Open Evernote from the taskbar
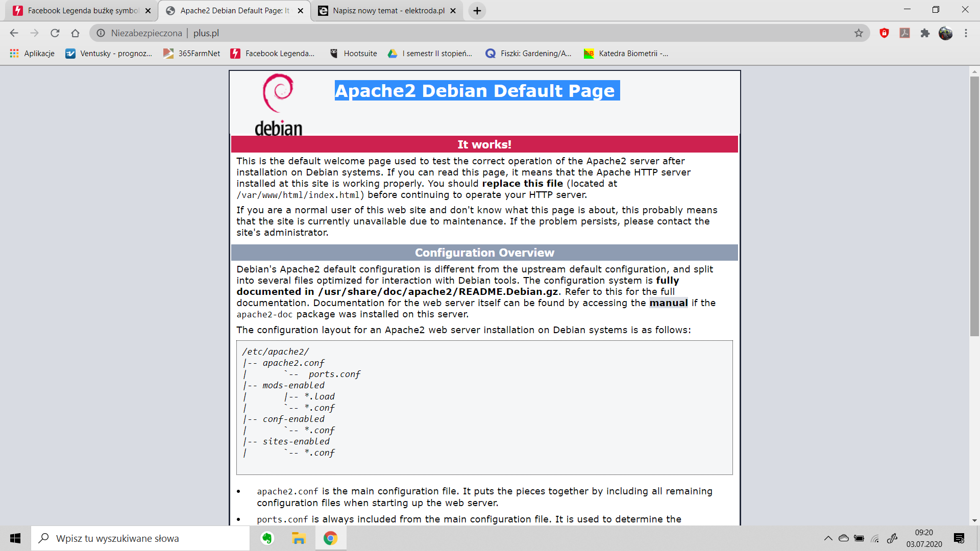This screenshot has height=551, width=980. [x=267, y=538]
